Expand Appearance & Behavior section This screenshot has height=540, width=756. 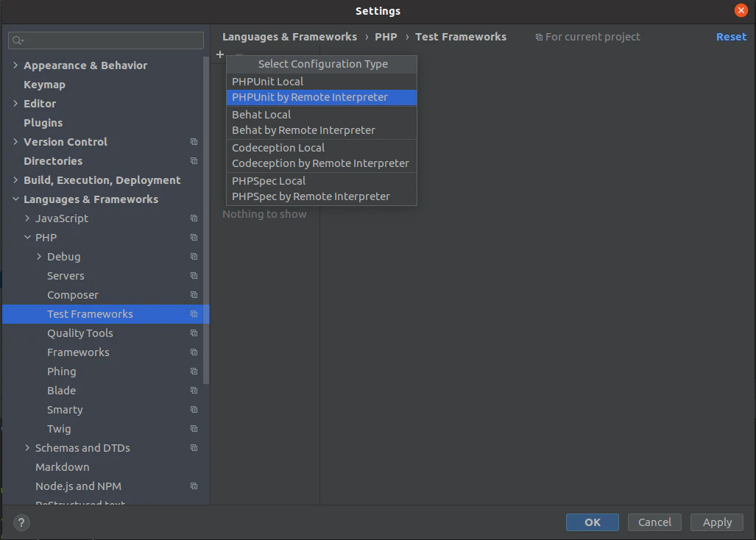[x=15, y=65]
